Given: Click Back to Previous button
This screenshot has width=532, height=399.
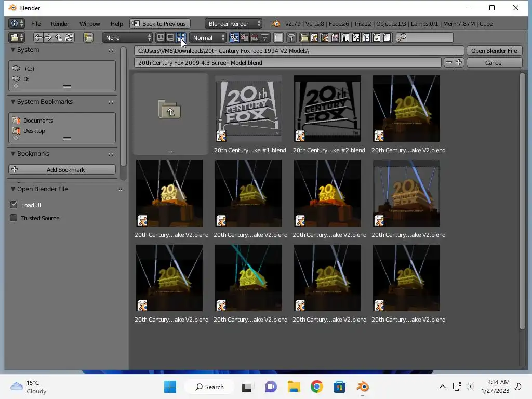Looking at the screenshot, I should point(160,23).
